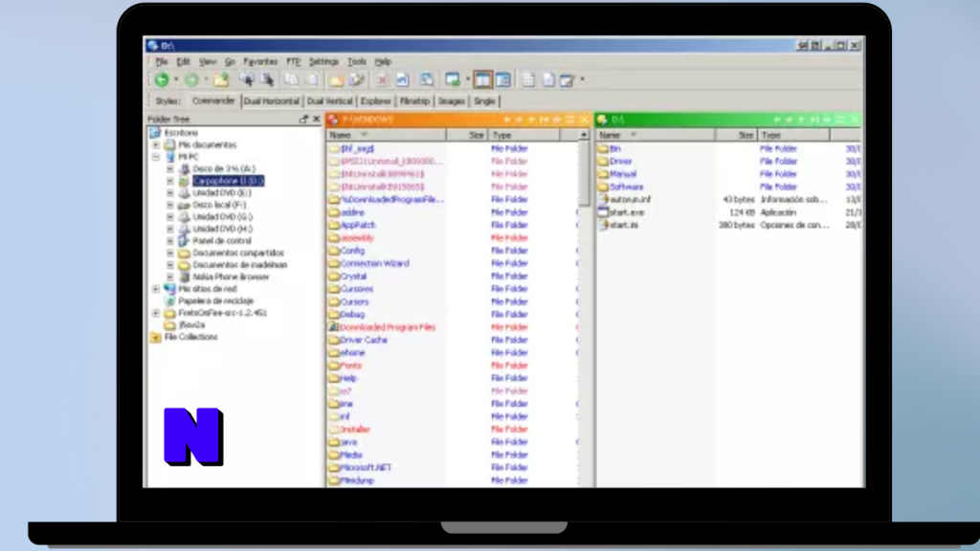Image resolution: width=980 pixels, height=551 pixels.
Task: Collapse the Mi PC tree node
Action: 156,157
